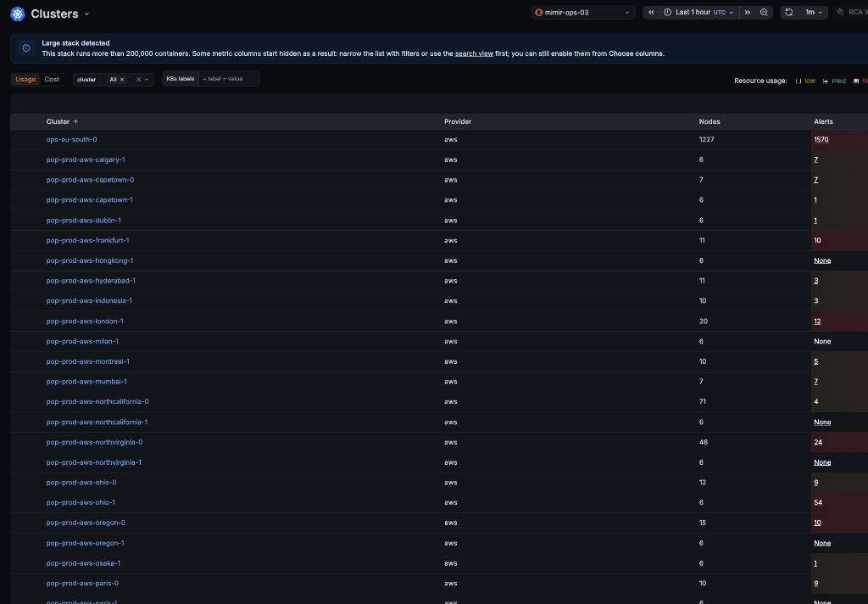Screen dimensions: 868x604
Task: Open cluster pop-prod-aws-ohio-0
Action: (x=81, y=482)
